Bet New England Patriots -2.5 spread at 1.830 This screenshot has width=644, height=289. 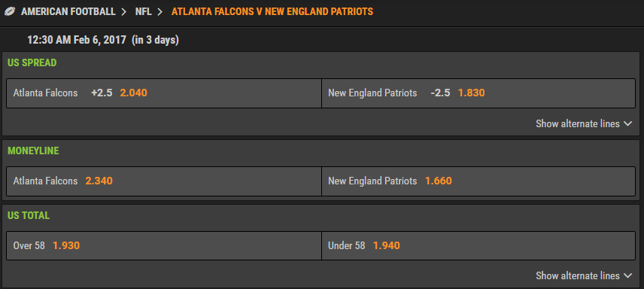tap(478, 93)
